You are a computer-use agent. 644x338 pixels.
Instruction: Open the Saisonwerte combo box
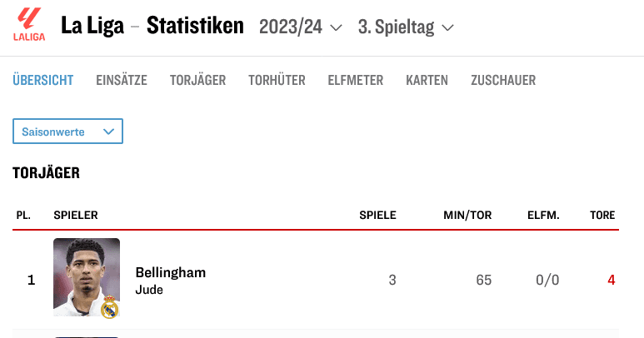(x=67, y=132)
